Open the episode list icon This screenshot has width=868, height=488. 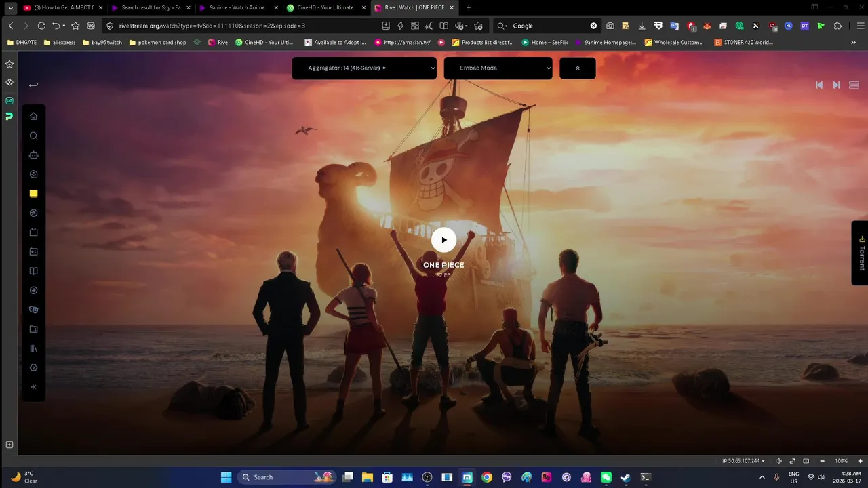tap(854, 85)
